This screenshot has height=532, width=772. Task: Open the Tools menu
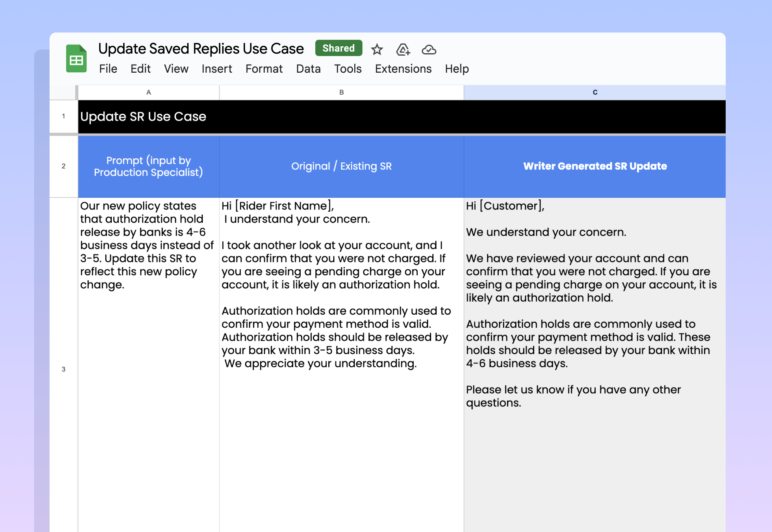348,69
